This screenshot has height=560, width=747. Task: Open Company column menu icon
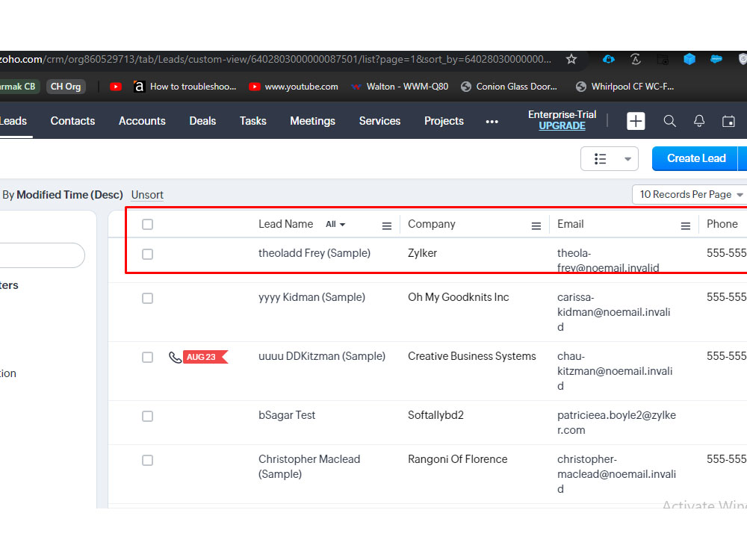tap(536, 225)
